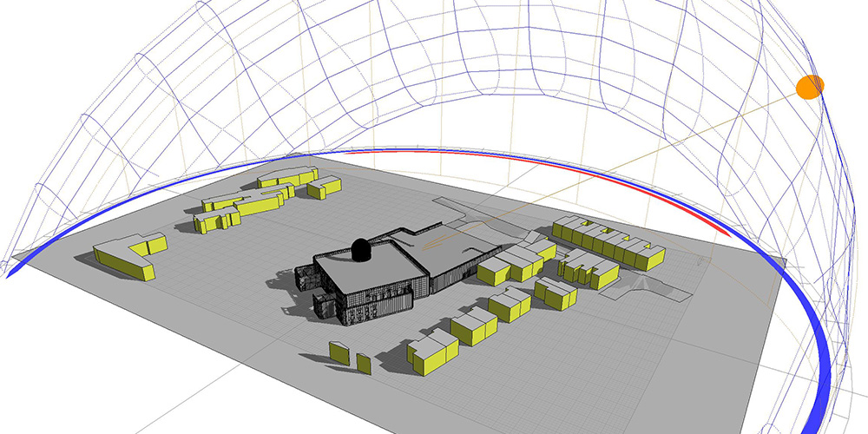This screenshot has width=868, height=434.
Task: Pick the L-shaped yellow building at far left
Action: coord(128,254)
